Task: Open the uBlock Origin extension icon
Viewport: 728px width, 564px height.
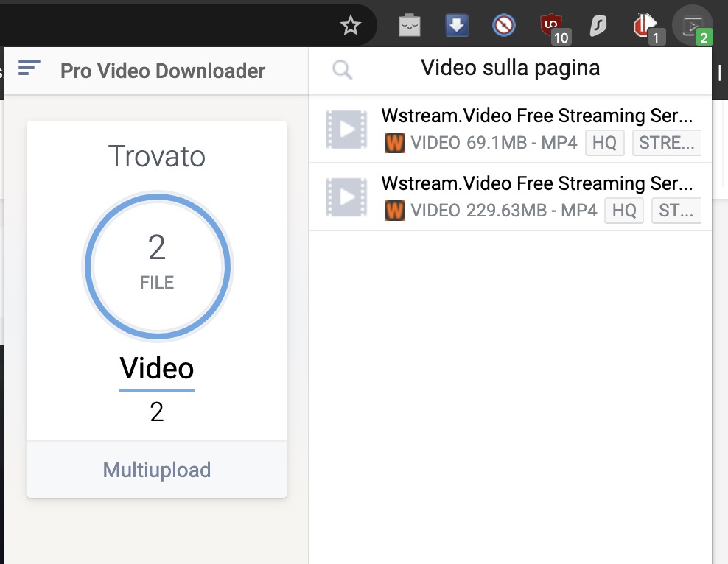Action: (x=550, y=27)
